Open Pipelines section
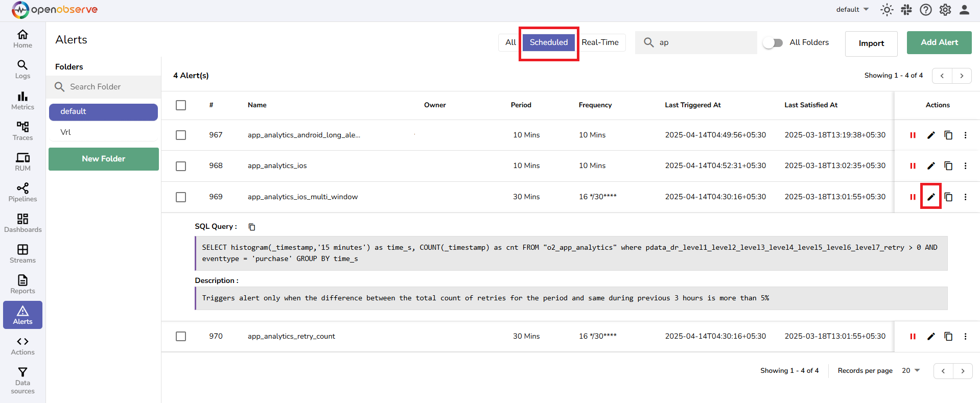This screenshot has height=403, width=980. click(22, 193)
